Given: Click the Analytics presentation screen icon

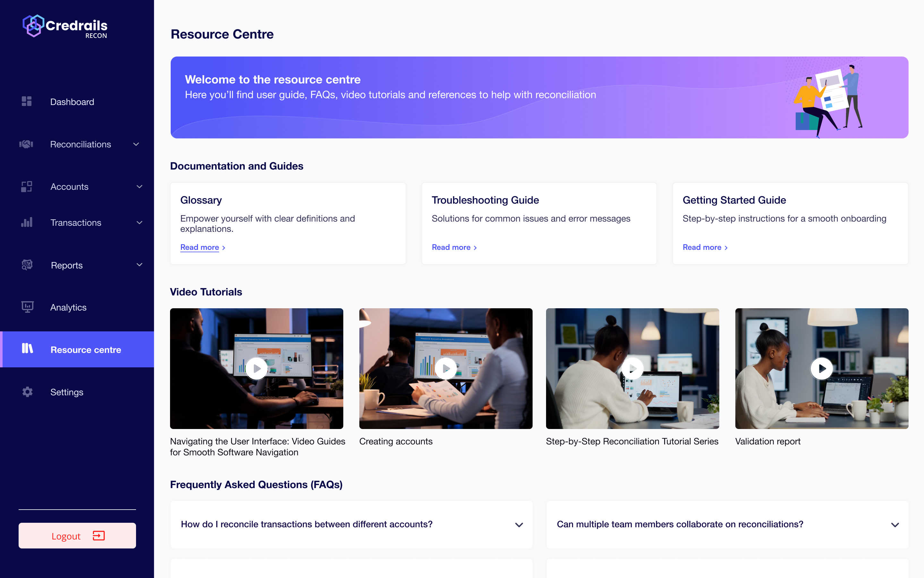Looking at the screenshot, I should (27, 307).
